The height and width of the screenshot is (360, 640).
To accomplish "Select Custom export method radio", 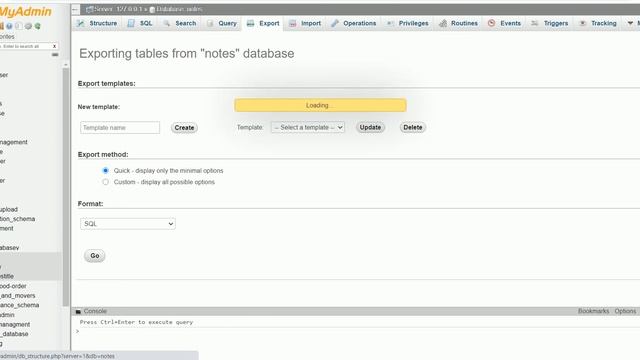I will click(106, 182).
